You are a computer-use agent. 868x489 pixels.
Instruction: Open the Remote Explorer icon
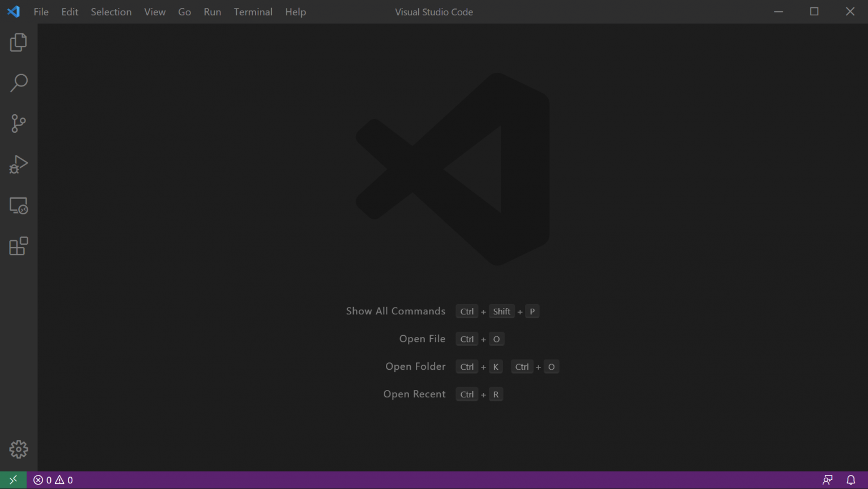pos(19,205)
